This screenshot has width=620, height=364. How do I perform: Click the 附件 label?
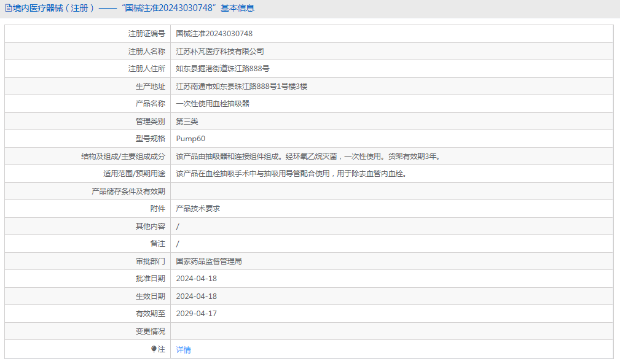point(158,209)
